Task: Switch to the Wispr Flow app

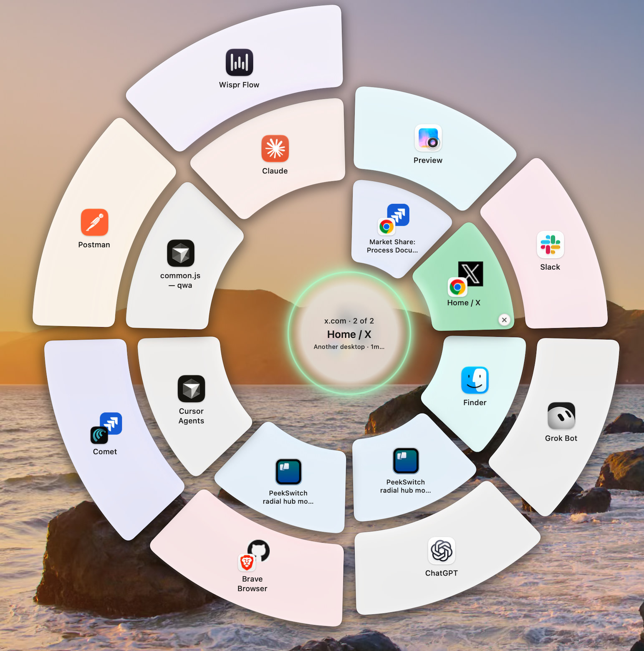Action: pyautogui.click(x=239, y=69)
